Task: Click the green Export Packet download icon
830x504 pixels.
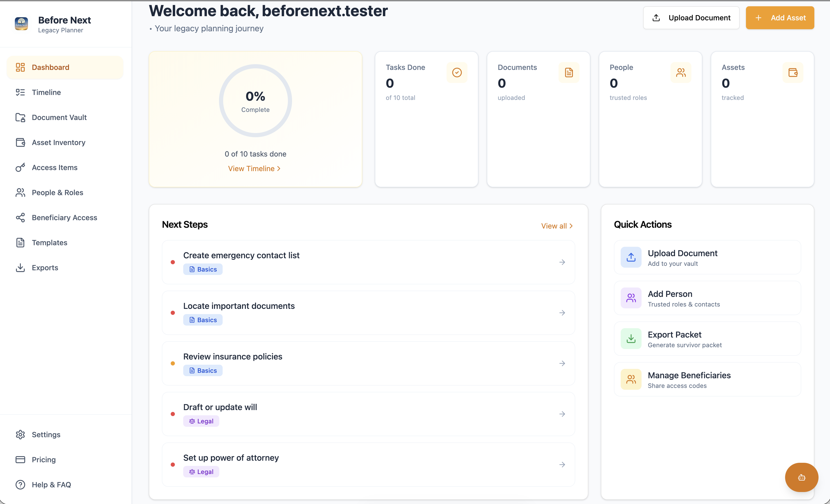Action: coord(631,339)
